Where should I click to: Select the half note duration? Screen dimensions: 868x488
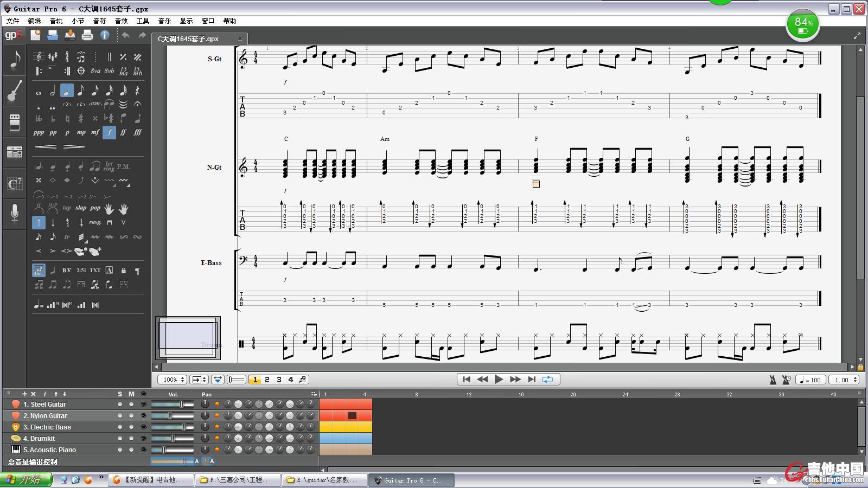click(x=53, y=91)
